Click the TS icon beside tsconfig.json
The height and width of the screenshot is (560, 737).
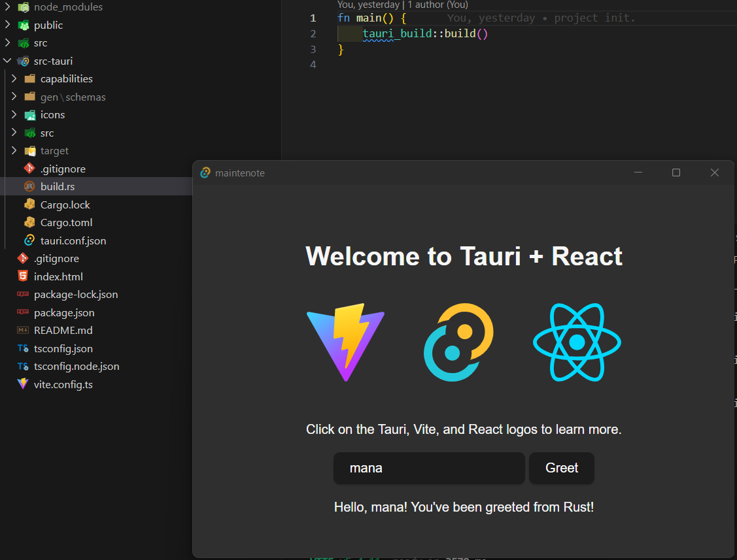(22, 348)
